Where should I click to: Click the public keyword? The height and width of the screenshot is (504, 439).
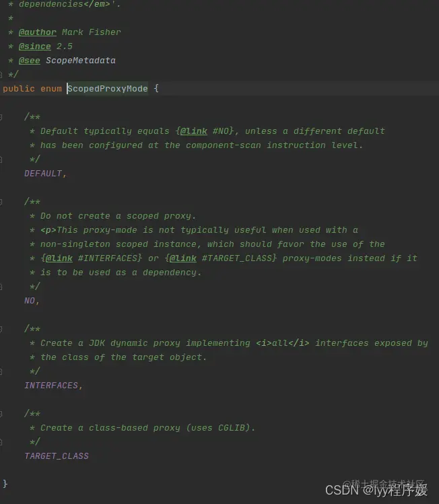19,89
